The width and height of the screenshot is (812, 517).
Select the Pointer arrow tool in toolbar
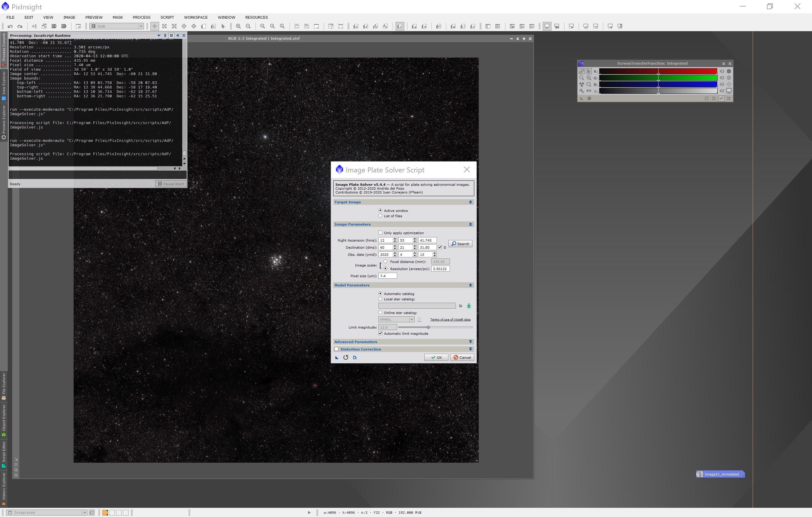223,26
